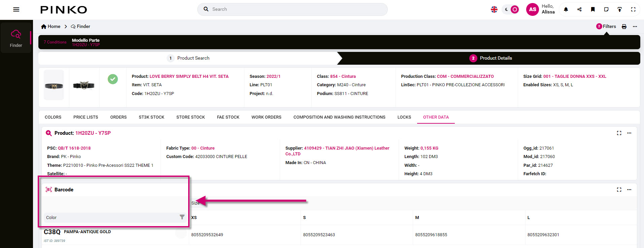Click the Product magnifier icon
This screenshot has width=644, height=248.
(x=49, y=133)
